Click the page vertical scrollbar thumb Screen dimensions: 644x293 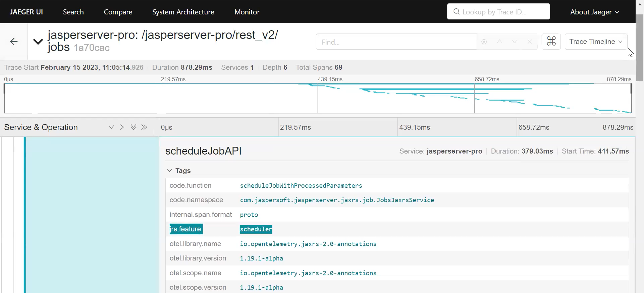[x=640, y=48]
